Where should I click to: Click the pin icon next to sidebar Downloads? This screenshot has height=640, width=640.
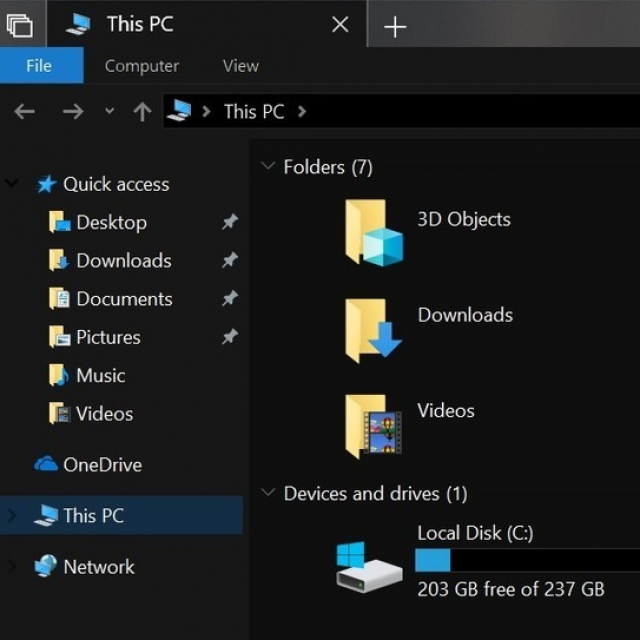(230, 260)
